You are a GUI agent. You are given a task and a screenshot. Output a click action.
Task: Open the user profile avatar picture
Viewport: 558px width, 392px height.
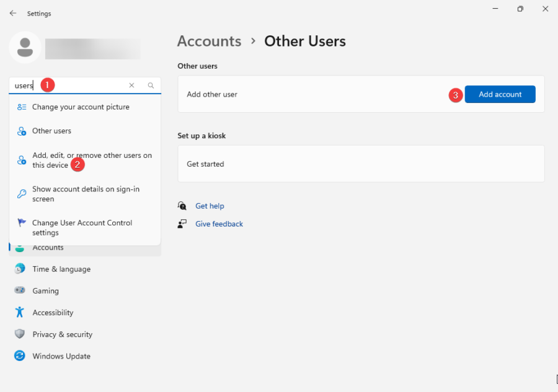tap(25, 48)
